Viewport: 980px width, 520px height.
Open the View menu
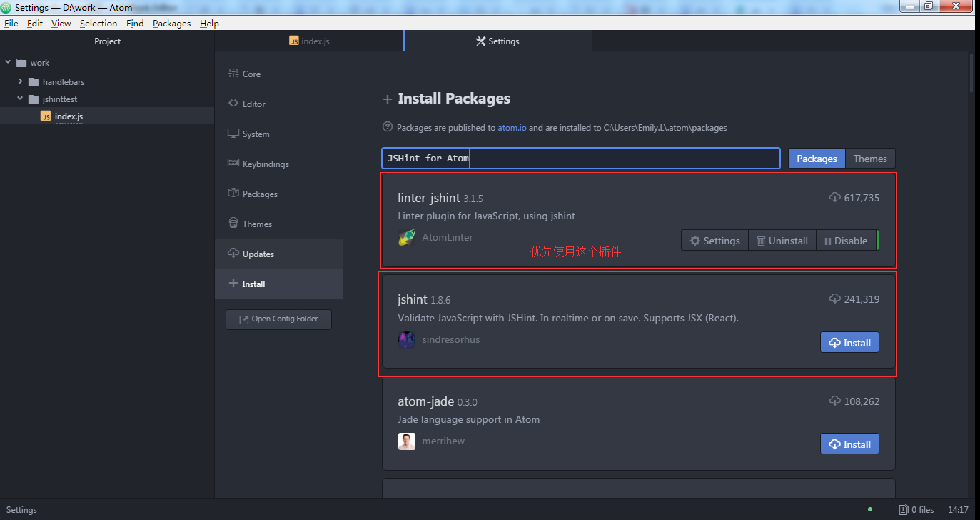(61, 23)
